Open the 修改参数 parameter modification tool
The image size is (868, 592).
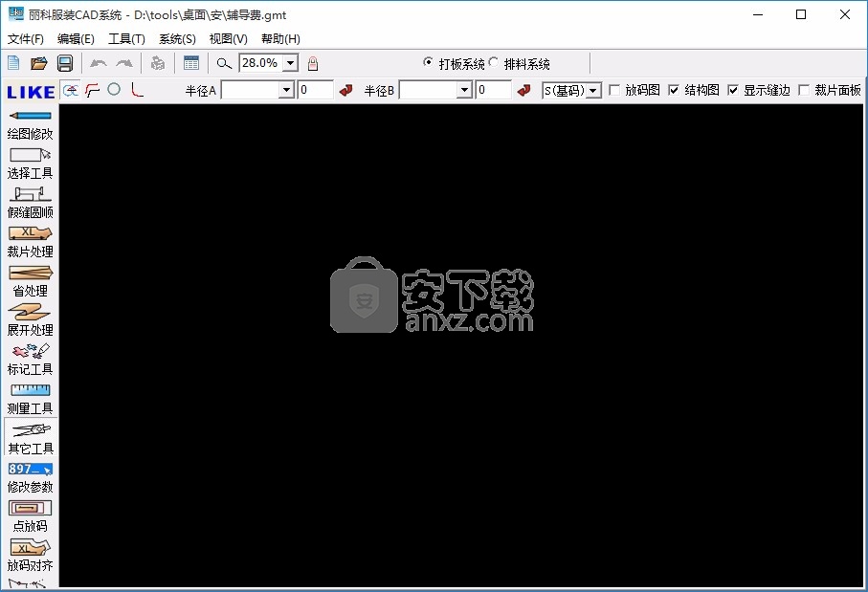click(x=31, y=478)
